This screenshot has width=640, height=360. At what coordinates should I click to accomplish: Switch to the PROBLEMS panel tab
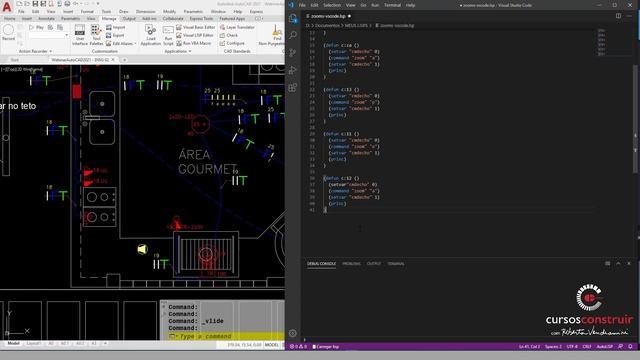click(x=351, y=264)
